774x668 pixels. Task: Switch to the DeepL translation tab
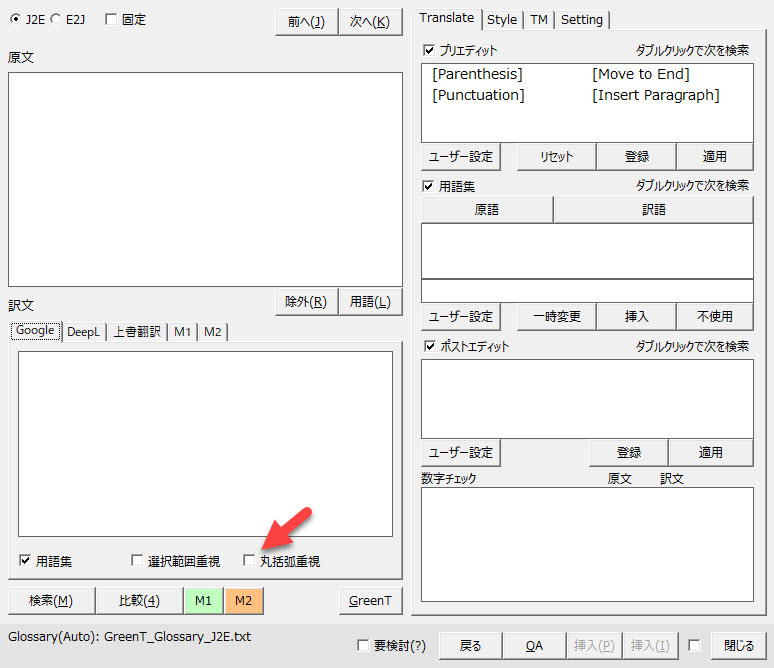(84, 332)
